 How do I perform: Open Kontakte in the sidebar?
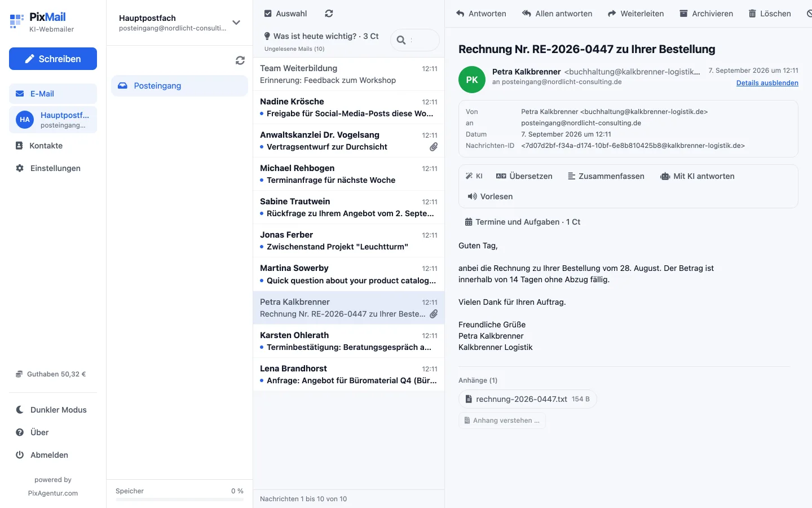(x=53, y=146)
